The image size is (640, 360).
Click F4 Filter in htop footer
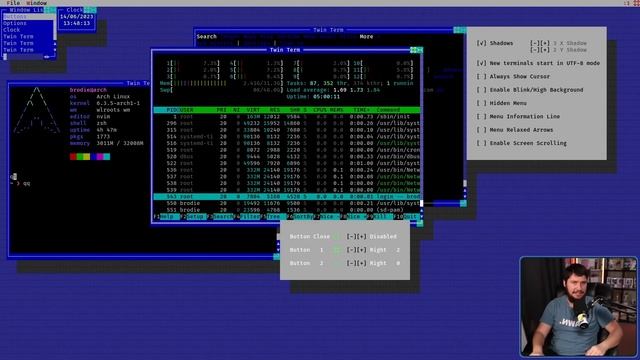coord(247,217)
